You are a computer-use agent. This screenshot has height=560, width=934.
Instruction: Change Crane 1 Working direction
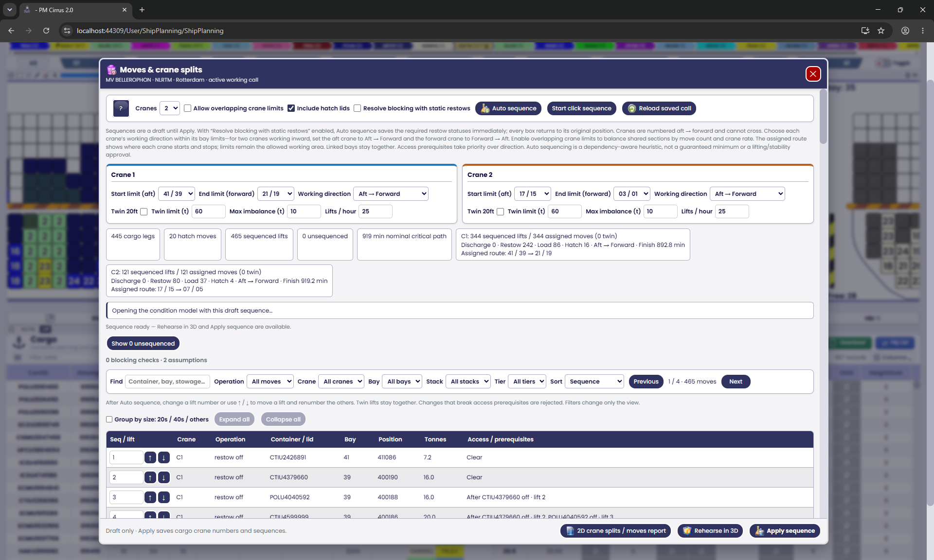click(391, 194)
